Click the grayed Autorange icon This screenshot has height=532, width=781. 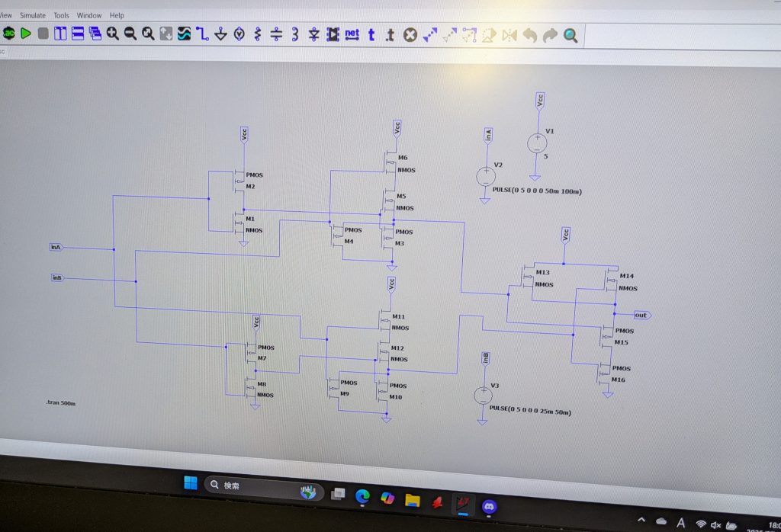[166, 34]
